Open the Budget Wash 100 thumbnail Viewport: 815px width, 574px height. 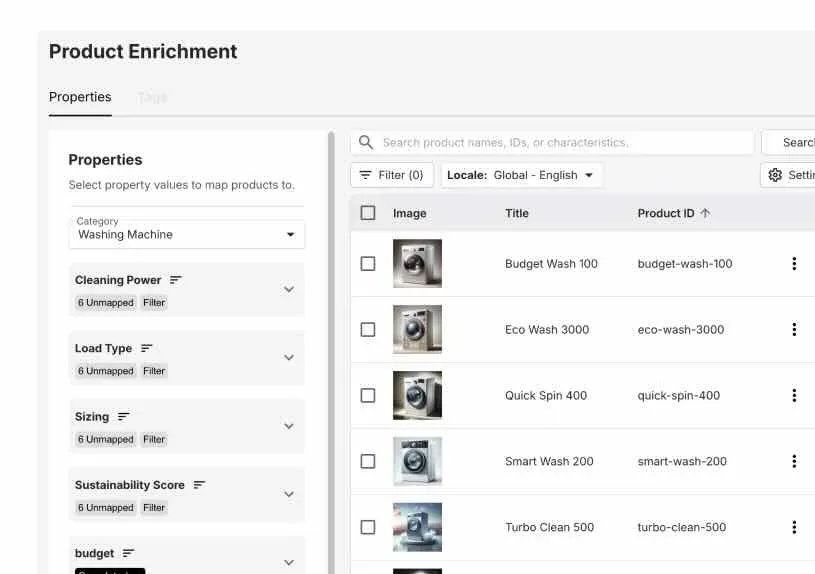click(x=417, y=264)
